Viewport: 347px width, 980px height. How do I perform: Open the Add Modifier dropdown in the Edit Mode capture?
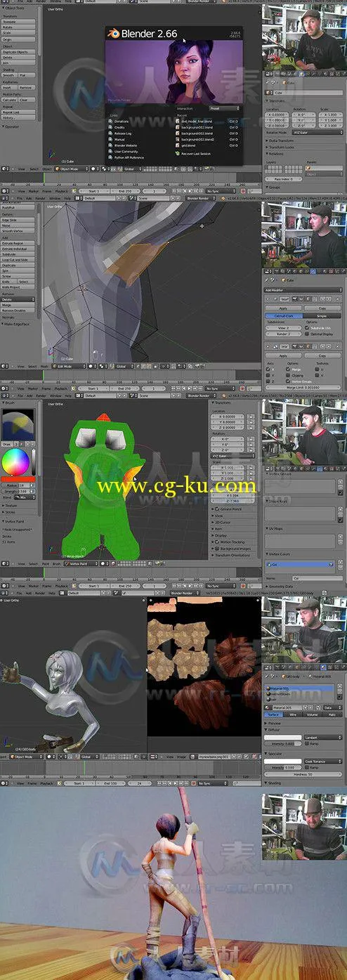(x=302, y=289)
